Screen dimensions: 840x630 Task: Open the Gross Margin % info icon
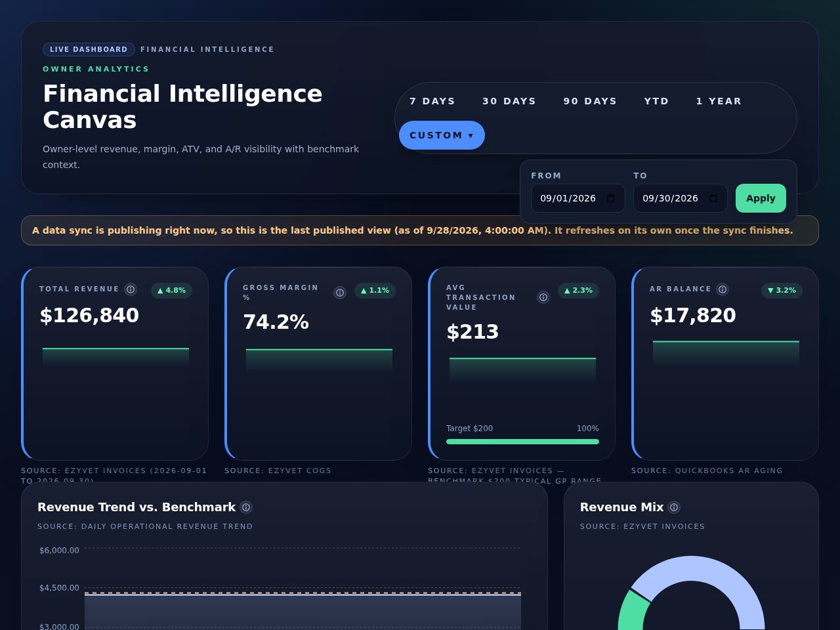pos(340,293)
